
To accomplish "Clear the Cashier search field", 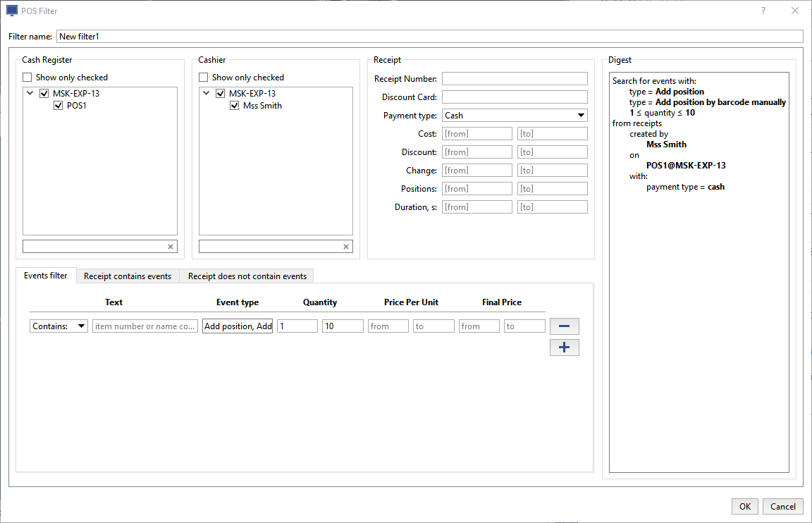I will pos(345,247).
